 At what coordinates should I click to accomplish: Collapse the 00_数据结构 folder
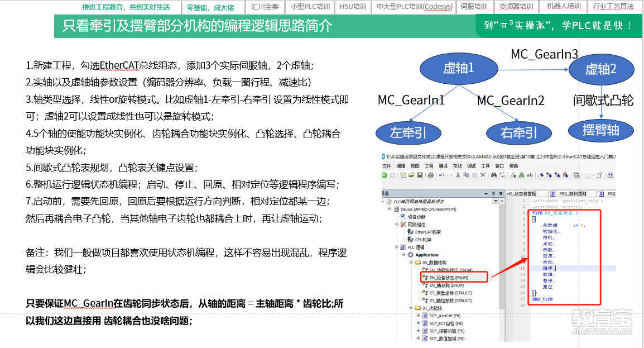[x=411, y=262]
